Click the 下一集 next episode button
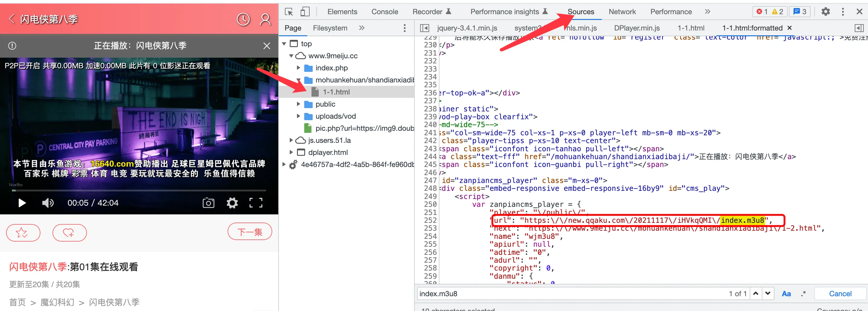Viewport: 868px width, 311px height. pos(249,232)
